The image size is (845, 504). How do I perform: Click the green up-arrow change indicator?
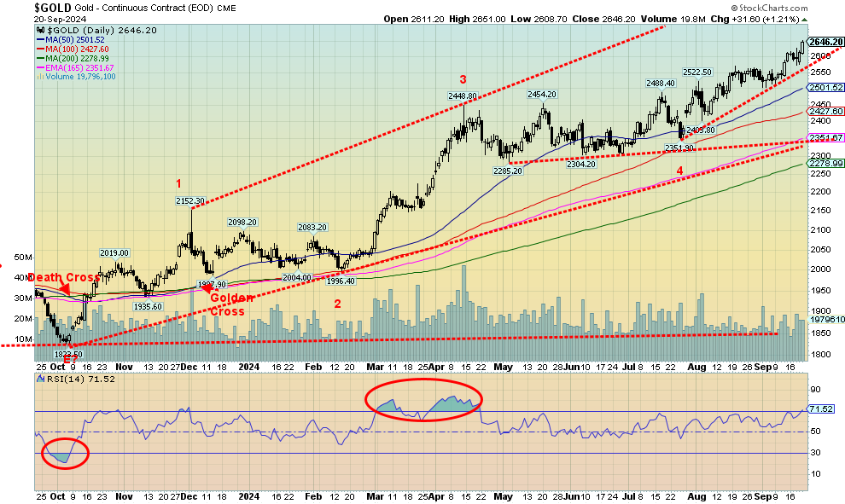(x=805, y=20)
